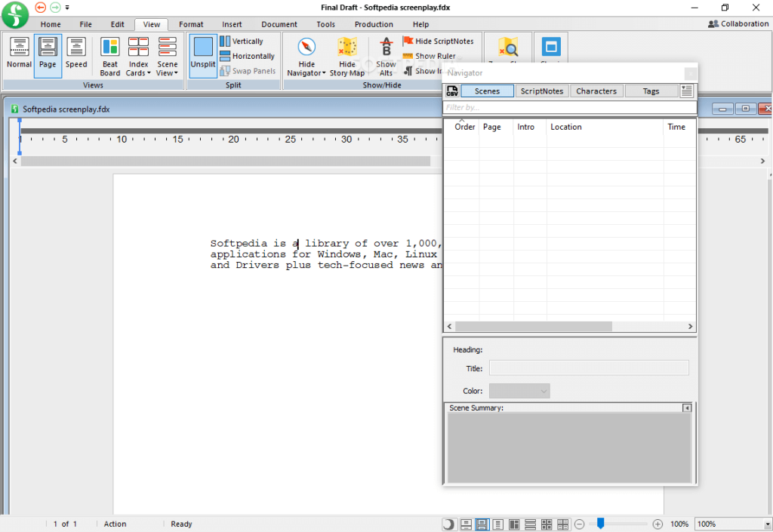Image resolution: width=773 pixels, height=532 pixels.
Task: Toggle night mode moon icon in status bar
Action: (x=448, y=524)
